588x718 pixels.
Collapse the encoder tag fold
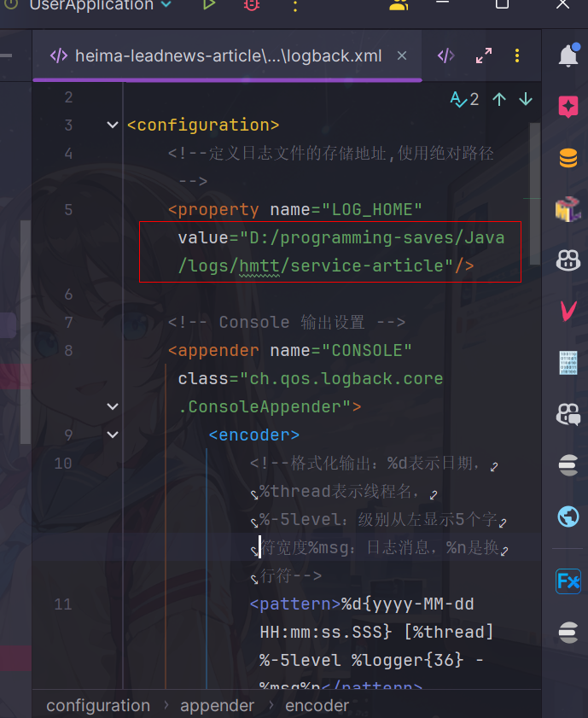click(x=113, y=435)
